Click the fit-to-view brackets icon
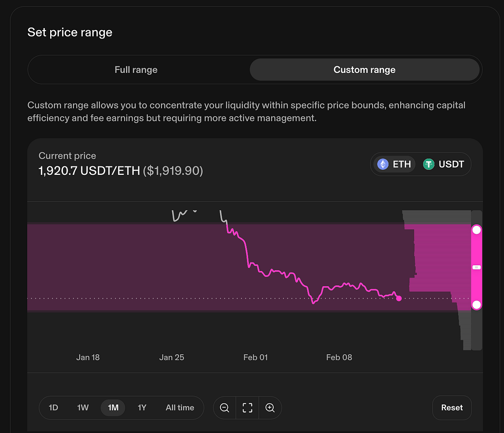The height and width of the screenshot is (433, 504). click(x=247, y=407)
